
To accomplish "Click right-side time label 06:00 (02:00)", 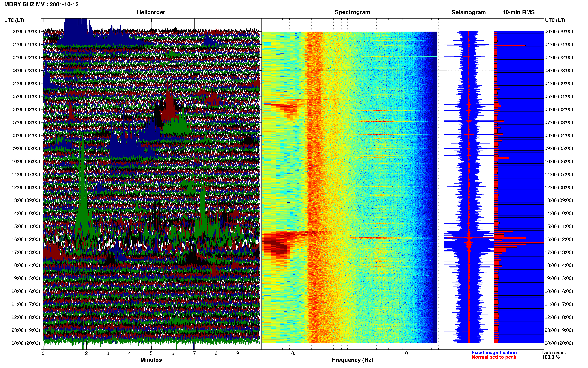I will coord(559,109).
